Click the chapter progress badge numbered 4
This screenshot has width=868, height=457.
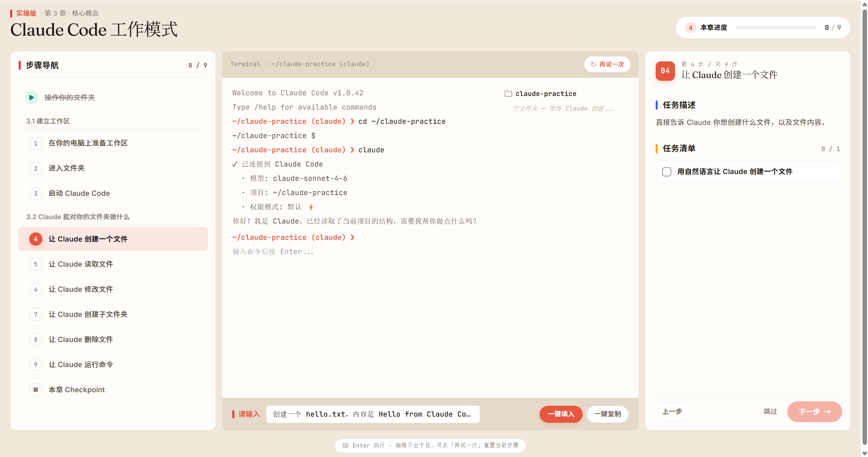pos(691,27)
